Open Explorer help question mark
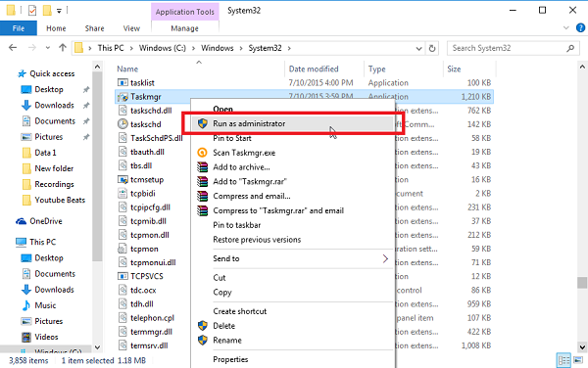The height and width of the screenshot is (368, 588). tap(580, 27)
